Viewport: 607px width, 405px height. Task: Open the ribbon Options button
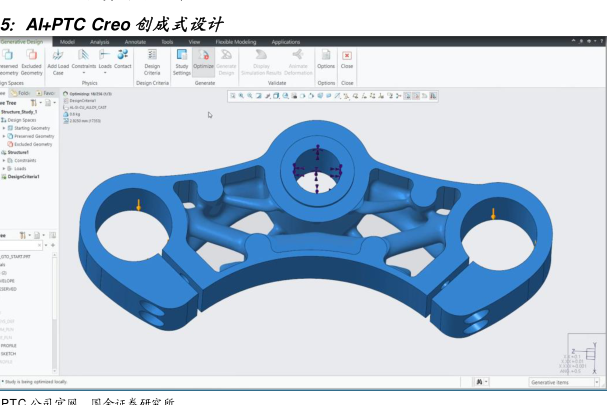click(x=326, y=61)
